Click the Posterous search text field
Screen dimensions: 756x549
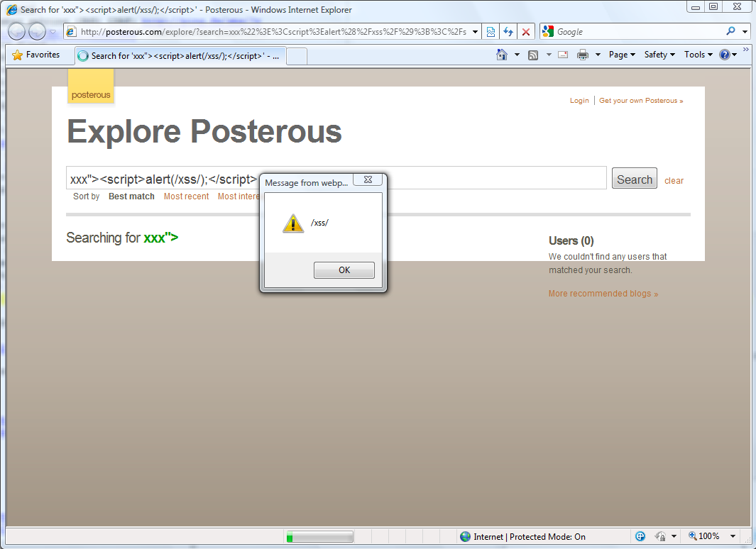pyautogui.click(x=336, y=178)
